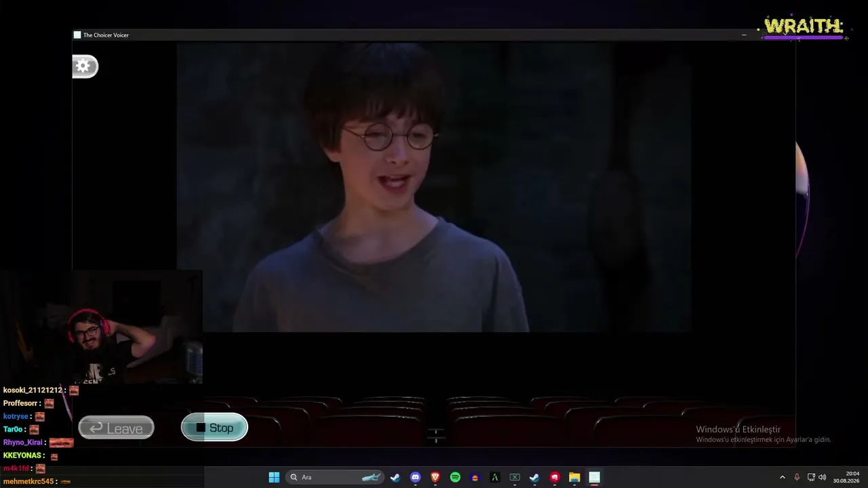Launch Brave browser from the taskbar
The image size is (868, 488).
tap(435, 477)
